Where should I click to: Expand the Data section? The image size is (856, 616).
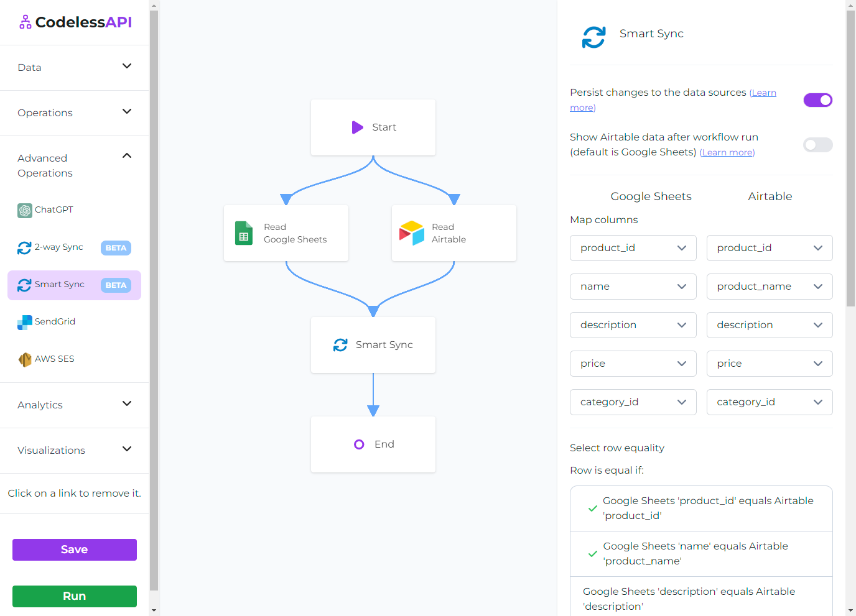(75, 68)
